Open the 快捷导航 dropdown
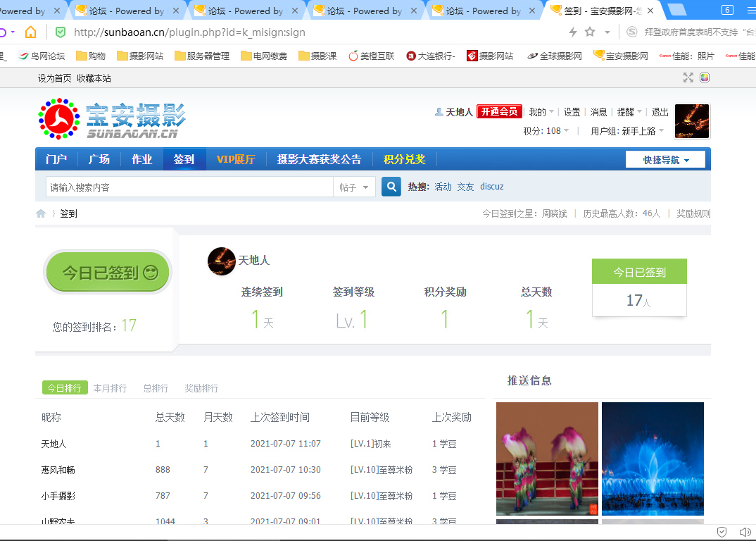756x541 pixels. click(665, 160)
